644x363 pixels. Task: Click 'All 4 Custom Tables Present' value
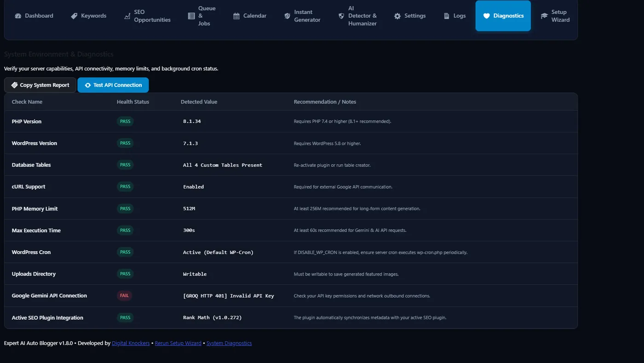223,165
